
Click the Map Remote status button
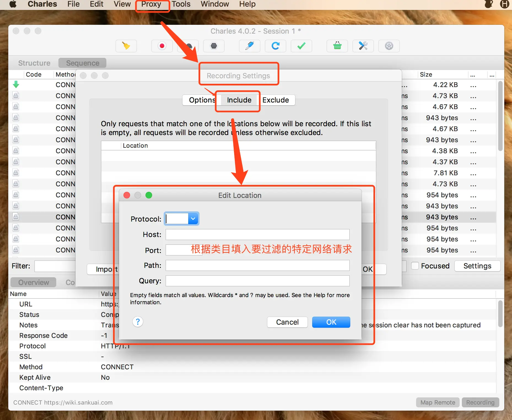pos(438,402)
